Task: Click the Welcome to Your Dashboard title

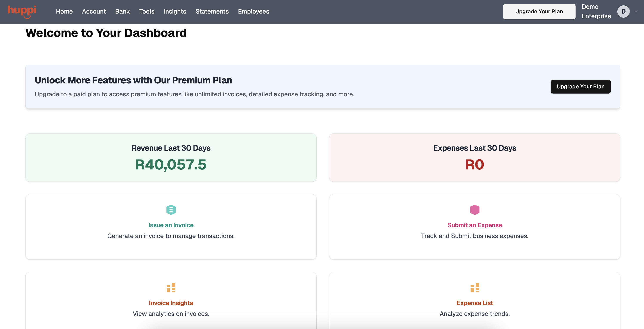Action: point(106,33)
